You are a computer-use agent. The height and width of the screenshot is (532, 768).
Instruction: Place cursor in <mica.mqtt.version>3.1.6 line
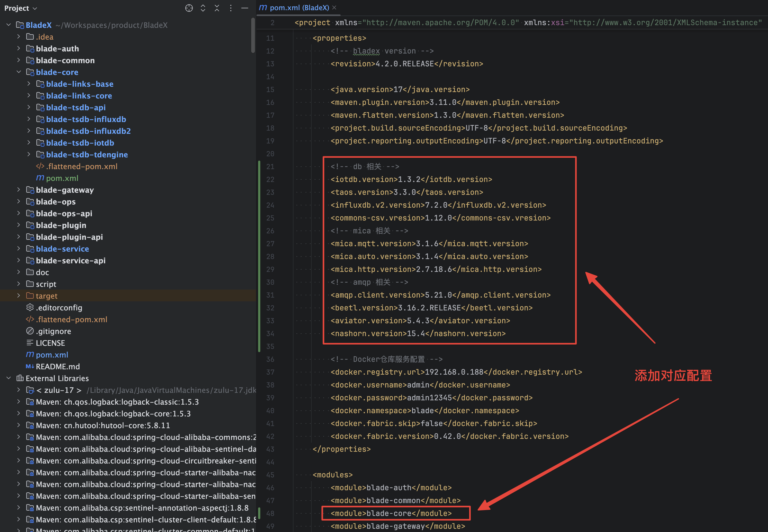[429, 243]
